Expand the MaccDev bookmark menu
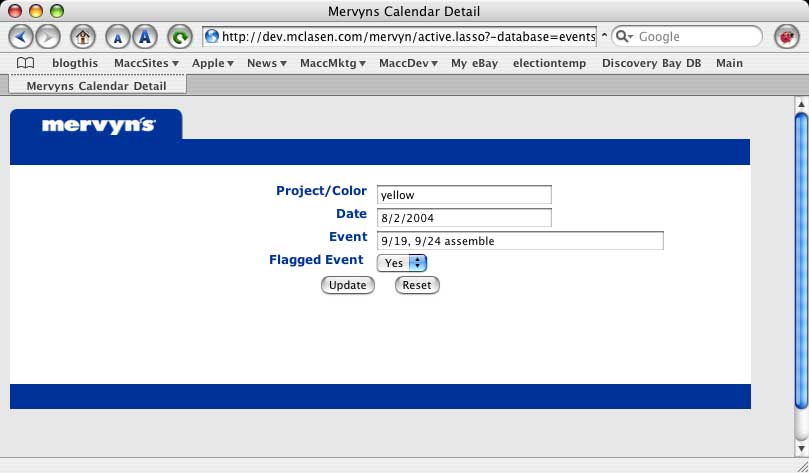This screenshot has height=473, width=809. tap(408, 63)
